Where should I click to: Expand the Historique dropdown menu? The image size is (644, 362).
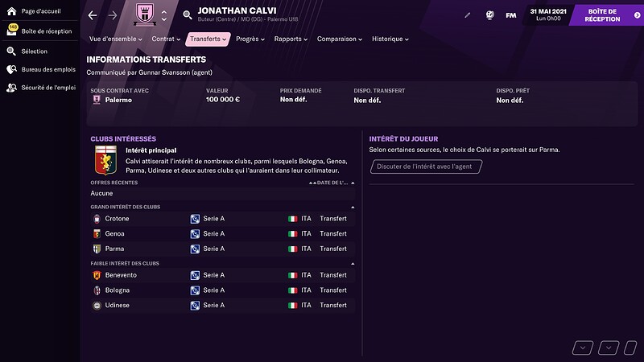tap(390, 39)
